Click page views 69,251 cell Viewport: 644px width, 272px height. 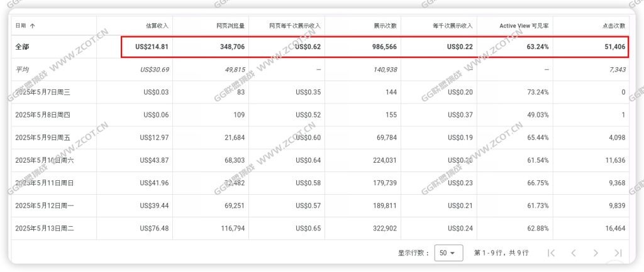(235, 206)
